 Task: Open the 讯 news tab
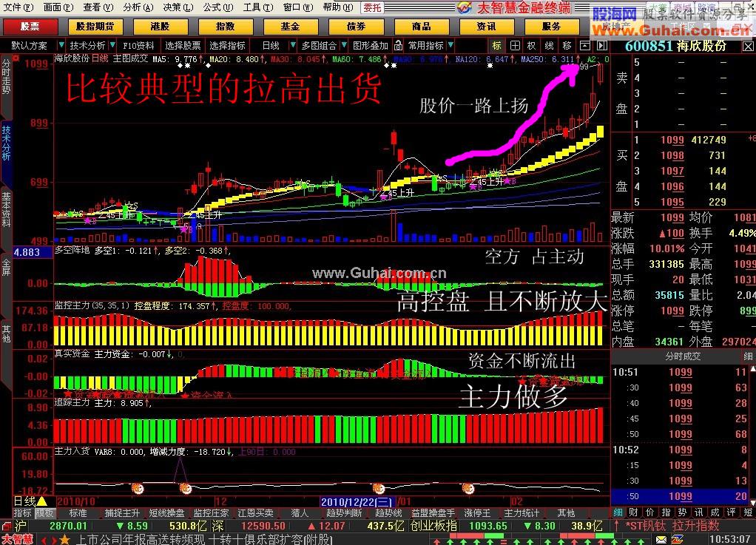698,512
